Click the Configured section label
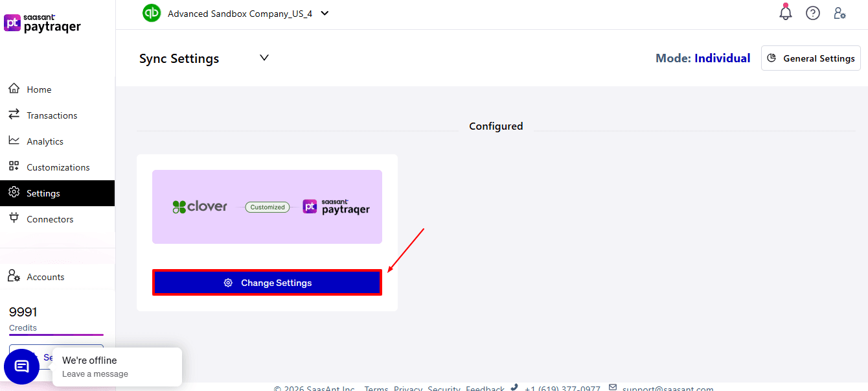This screenshot has width=868, height=391. click(x=496, y=126)
